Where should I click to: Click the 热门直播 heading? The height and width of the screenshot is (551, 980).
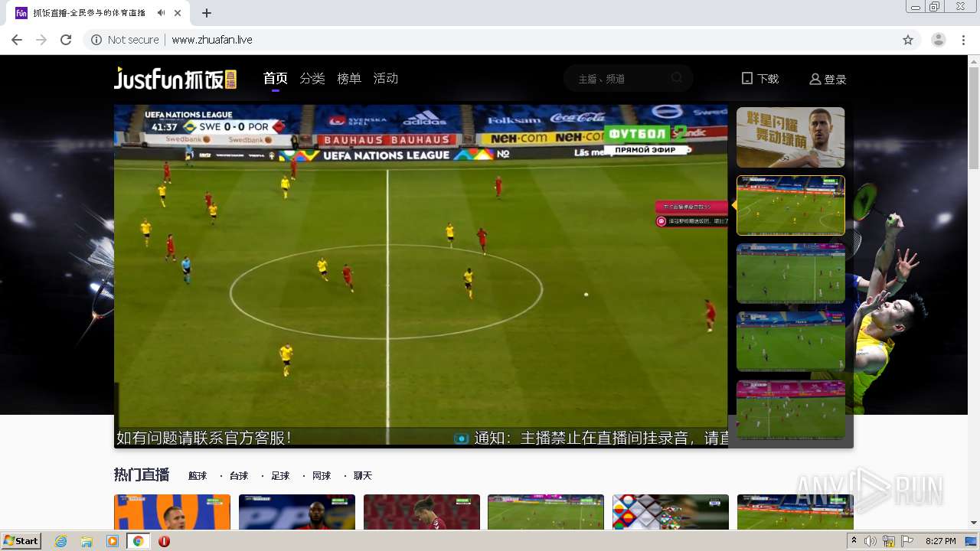pyautogui.click(x=142, y=475)
